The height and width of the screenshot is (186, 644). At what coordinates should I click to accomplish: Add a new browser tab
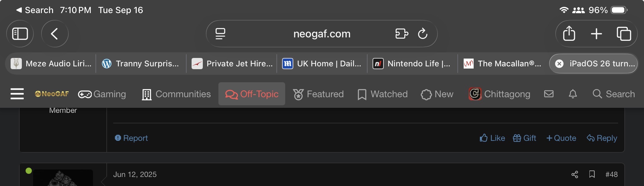pyautogui.click(x=596, y=34)
